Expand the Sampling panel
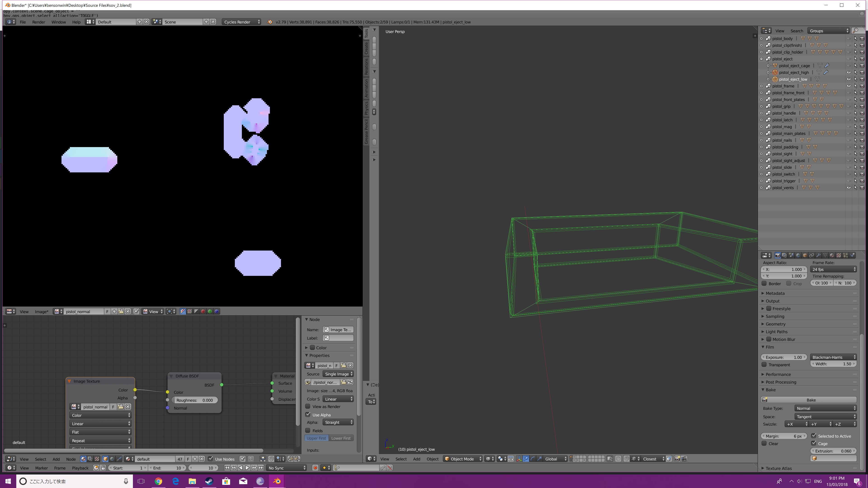 [775, 316]
